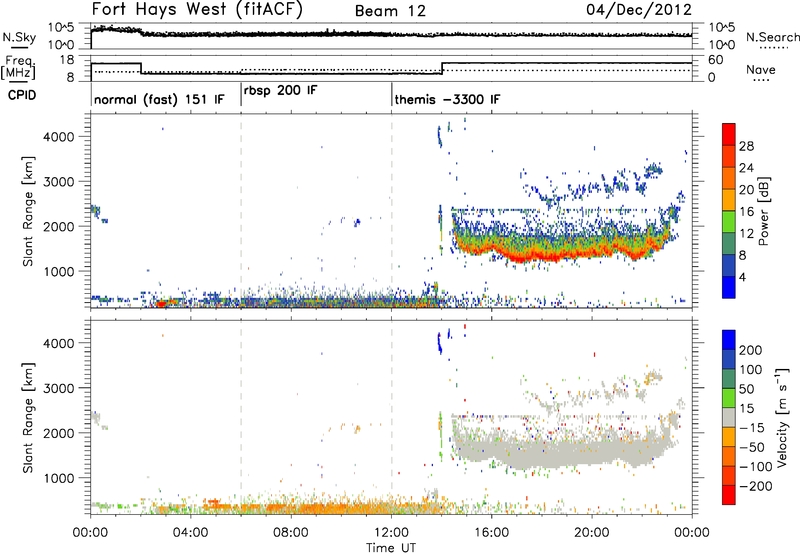Screen dimensions: 800x554
Task: Click the 28 label on the power colorbar
Action: click(x=746, y=146)
